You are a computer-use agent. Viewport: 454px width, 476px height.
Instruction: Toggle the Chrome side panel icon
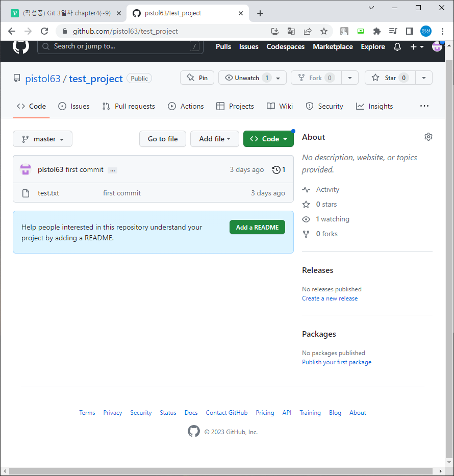(410, 31)
